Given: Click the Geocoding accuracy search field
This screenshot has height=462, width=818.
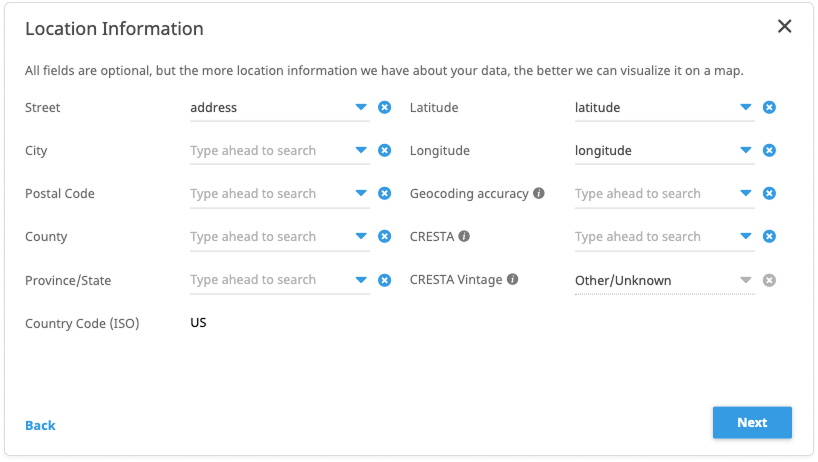Looking at the screenshot, I should [653, 194].
